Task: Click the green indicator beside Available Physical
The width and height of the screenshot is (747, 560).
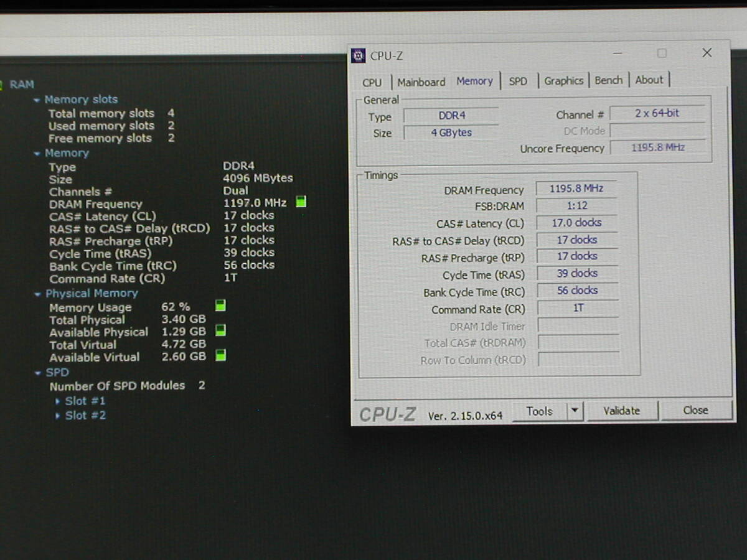Action: tap(220, 330)
